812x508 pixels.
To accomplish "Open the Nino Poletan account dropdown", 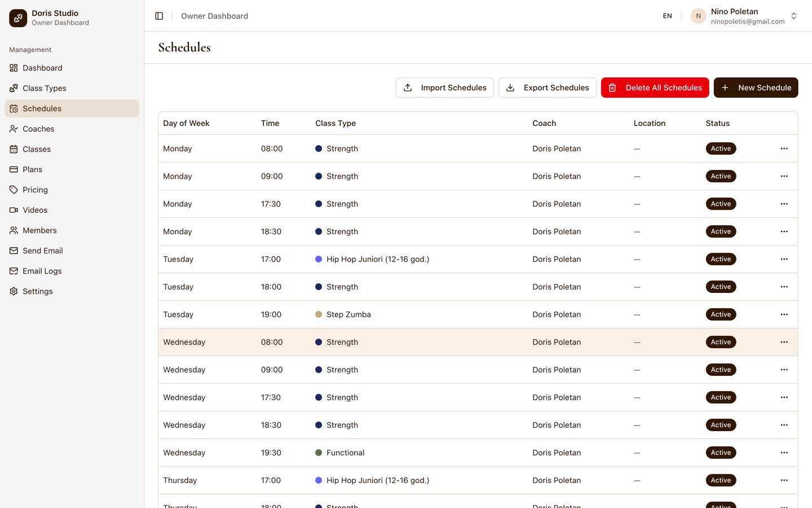I will point(794,16).
